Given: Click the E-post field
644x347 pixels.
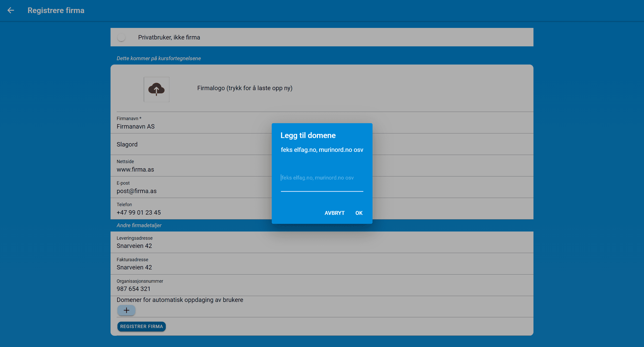Looking at the screenshot, I should [x=189, y=191].
